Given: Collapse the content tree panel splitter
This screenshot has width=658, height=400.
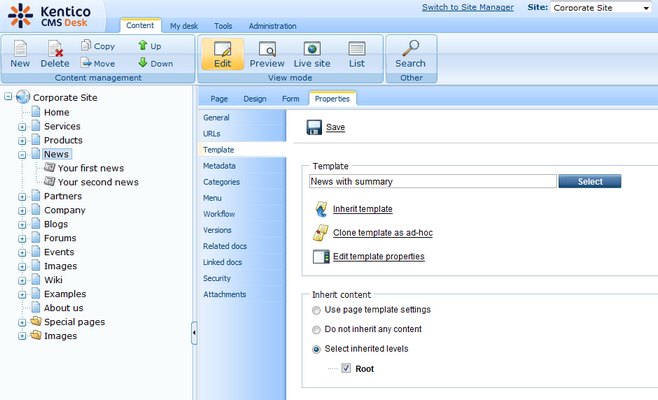Looking at the screenshot, I should pyautogui.click(x=194, y=332).
